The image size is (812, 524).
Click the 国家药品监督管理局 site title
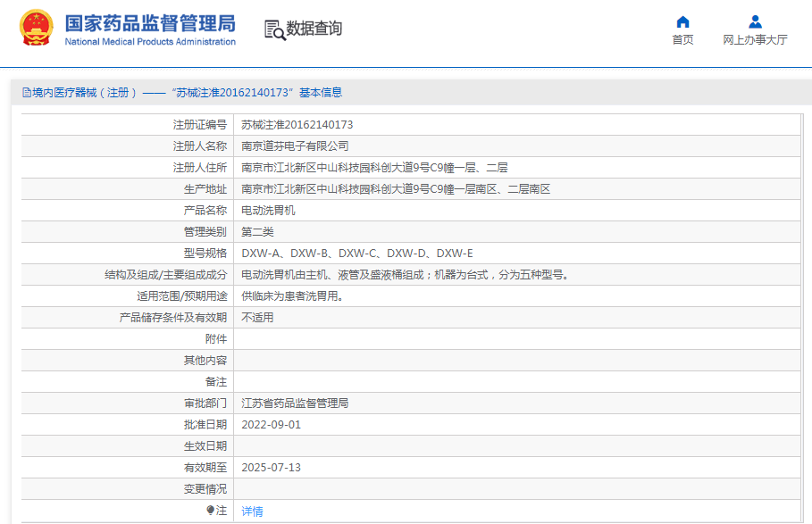point(150,22)
